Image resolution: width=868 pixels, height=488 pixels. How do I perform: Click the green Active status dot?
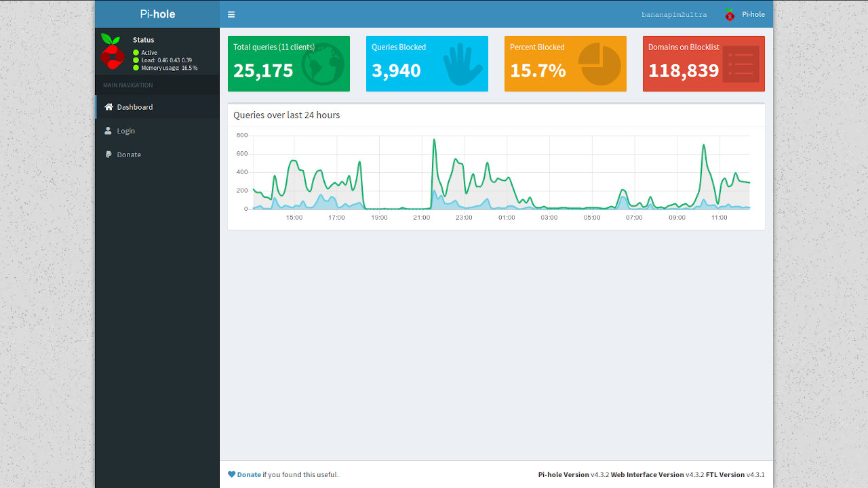(x=136, y=52)
